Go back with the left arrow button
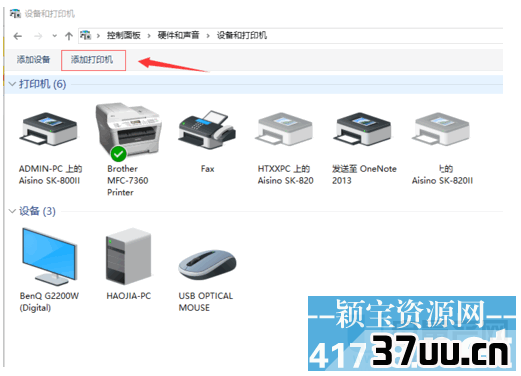This screenshot has height=376, width=521. (x=18, y=36)
